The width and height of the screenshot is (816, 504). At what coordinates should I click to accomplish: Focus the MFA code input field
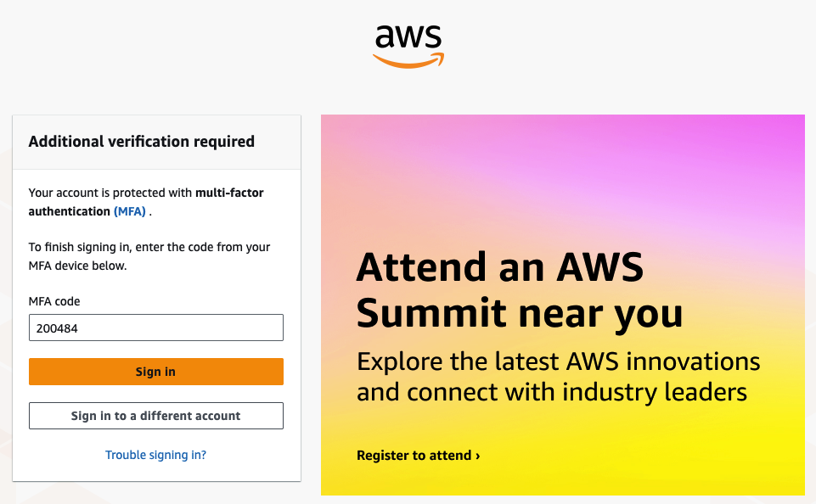tap(155, 328)
